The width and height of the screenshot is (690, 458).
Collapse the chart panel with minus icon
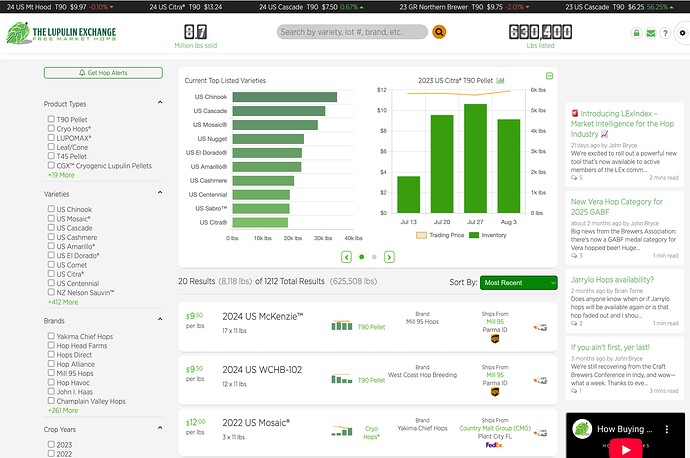click(549, 76)
